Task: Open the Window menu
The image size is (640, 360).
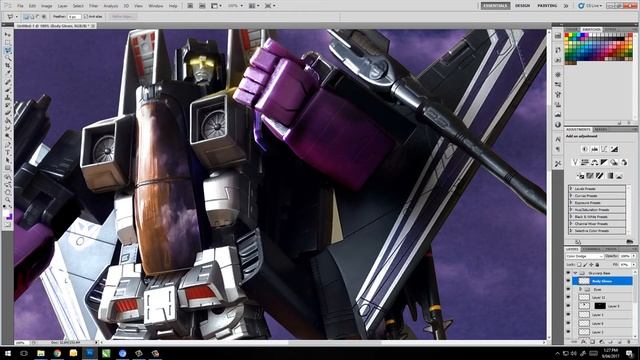Action: [x=155, y=6]
